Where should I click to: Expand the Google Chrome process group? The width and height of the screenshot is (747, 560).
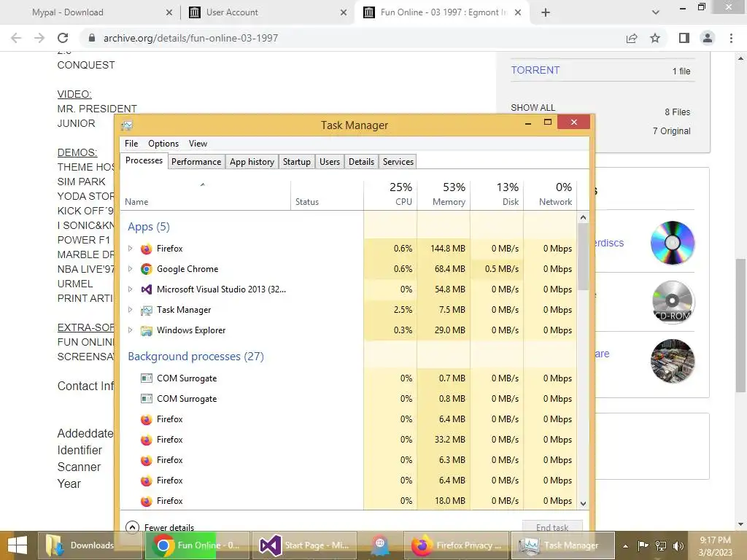tap(130, 269)
